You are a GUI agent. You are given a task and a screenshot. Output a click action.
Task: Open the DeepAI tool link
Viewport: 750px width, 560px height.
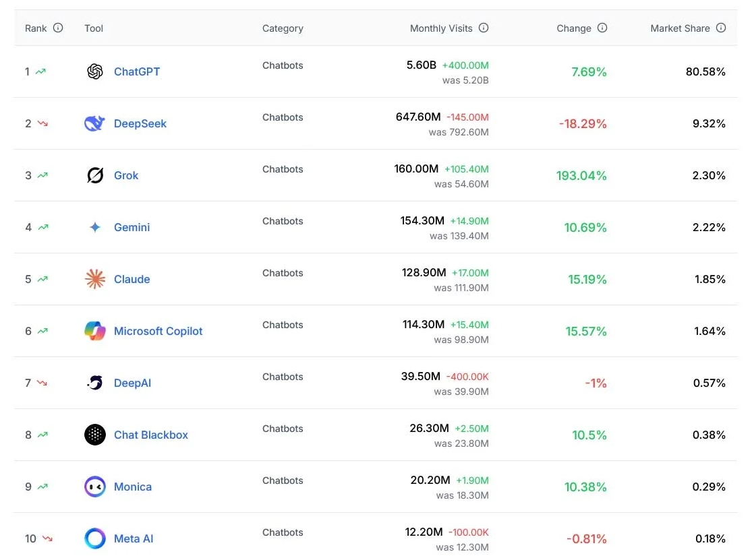(x=132, y=383)
